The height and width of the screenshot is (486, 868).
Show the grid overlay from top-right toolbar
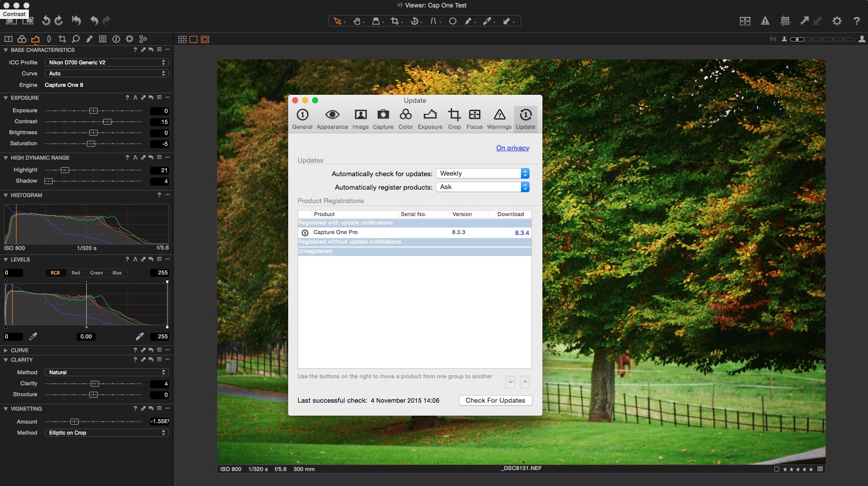click(786, 21)
